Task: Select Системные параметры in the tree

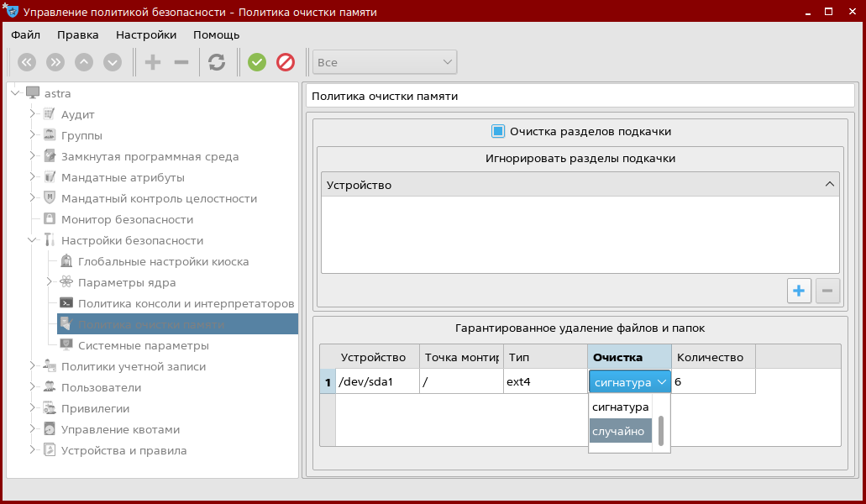Action: point(143,345)
